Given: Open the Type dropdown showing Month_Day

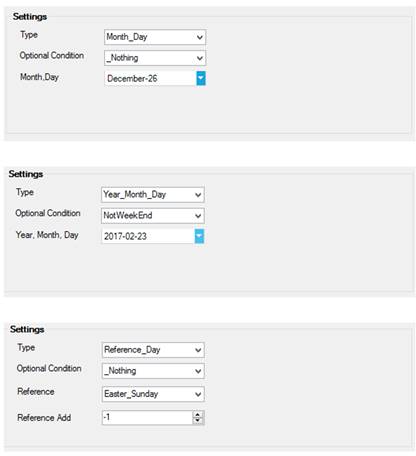Looking at the screenshot, I should point(155,37).
